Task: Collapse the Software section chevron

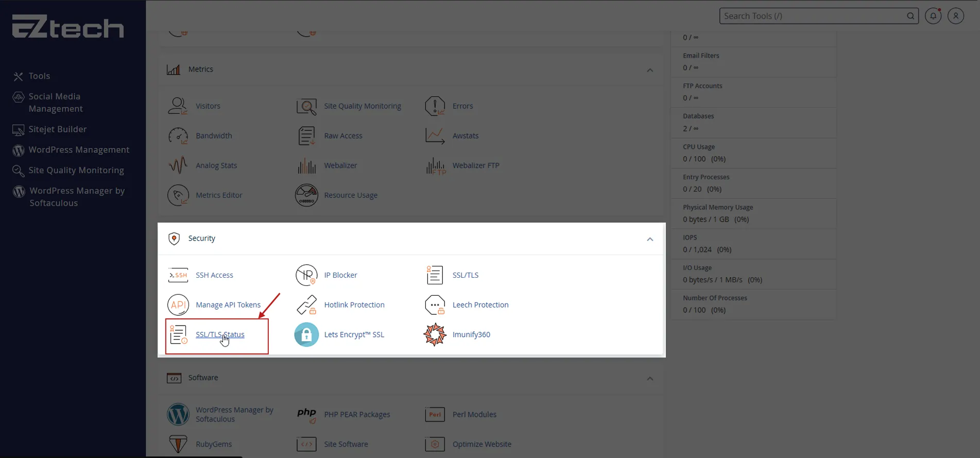Action: (650, 379)
